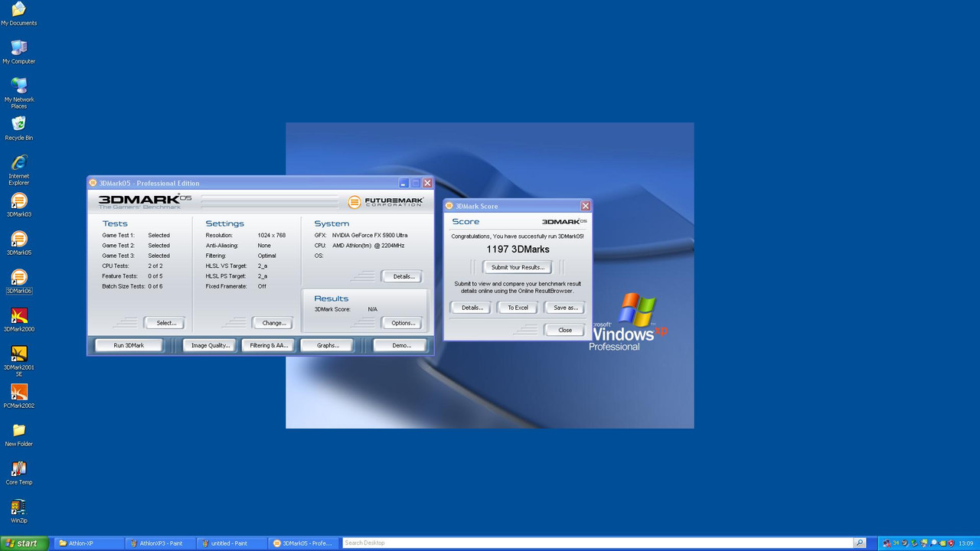Click the 1024 x 768 resolution value

coord(272,235)
